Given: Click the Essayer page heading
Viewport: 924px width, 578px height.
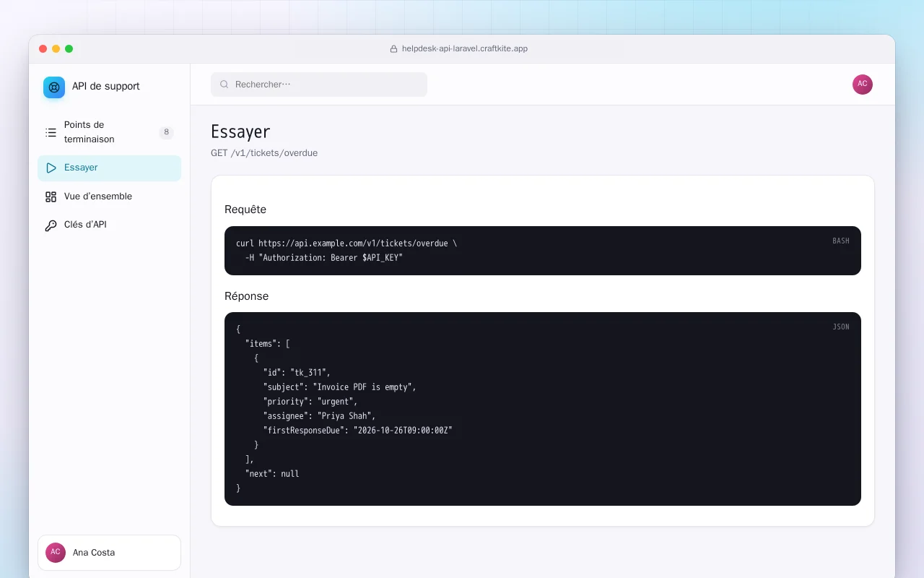Looking at the screenshot, I should [240, 131].
